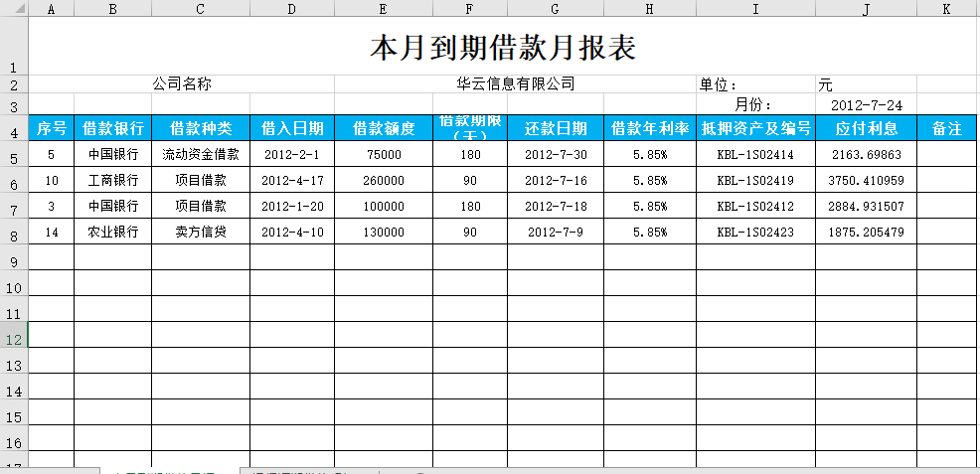Select column E header

click(383, 9)
